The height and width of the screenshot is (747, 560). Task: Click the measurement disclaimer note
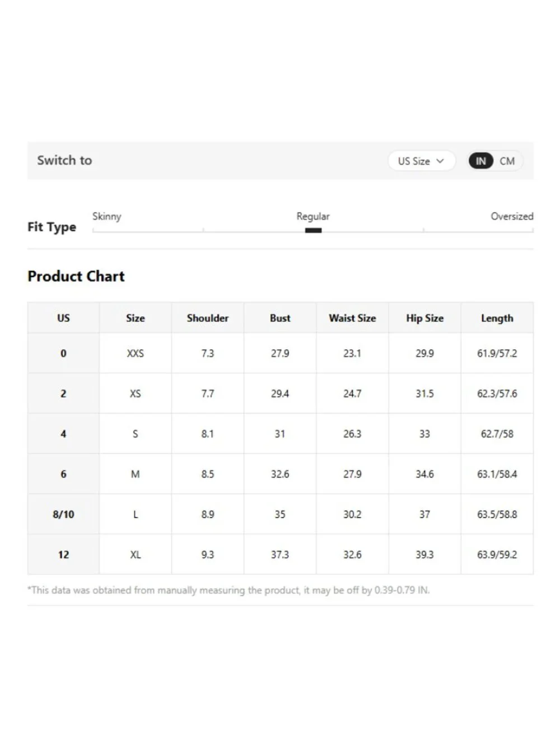coord(228,590)
